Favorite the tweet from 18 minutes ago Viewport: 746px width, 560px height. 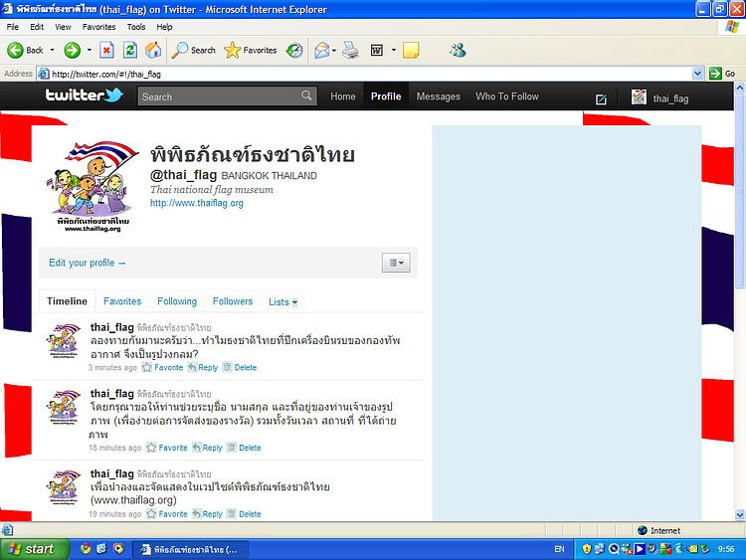167,448
